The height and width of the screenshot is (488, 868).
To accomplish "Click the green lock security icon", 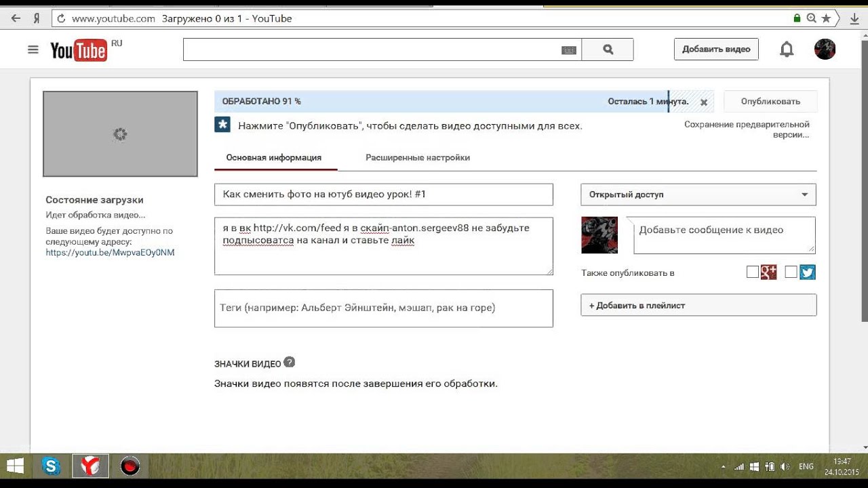I will pyautogui.click(x=797, y=18).
